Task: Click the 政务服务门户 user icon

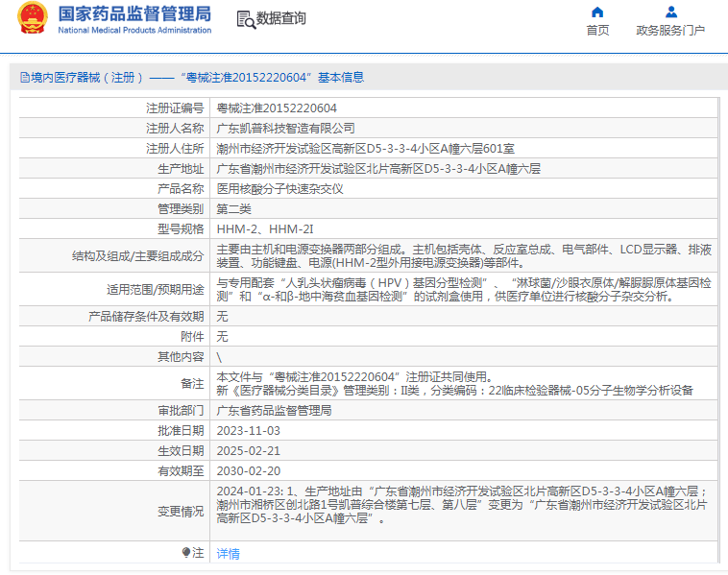Action: click(671, 12)
